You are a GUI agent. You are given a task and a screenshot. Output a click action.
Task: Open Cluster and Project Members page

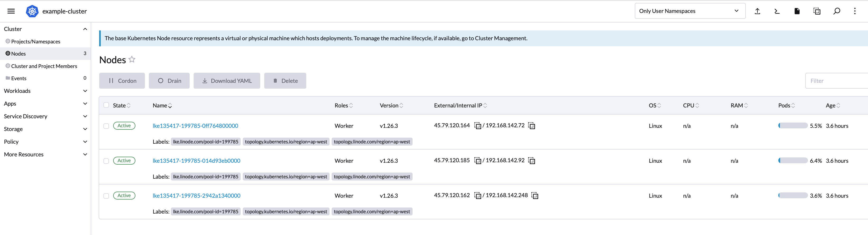point(44,66)
